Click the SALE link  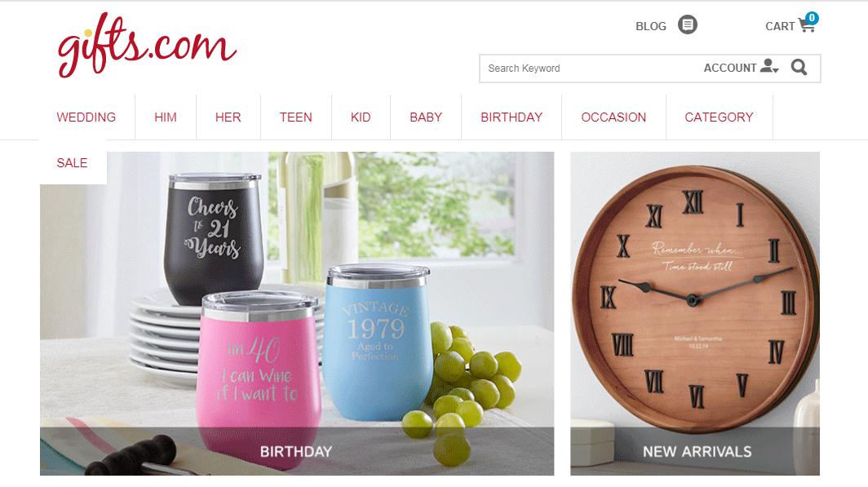pos(72,162)
